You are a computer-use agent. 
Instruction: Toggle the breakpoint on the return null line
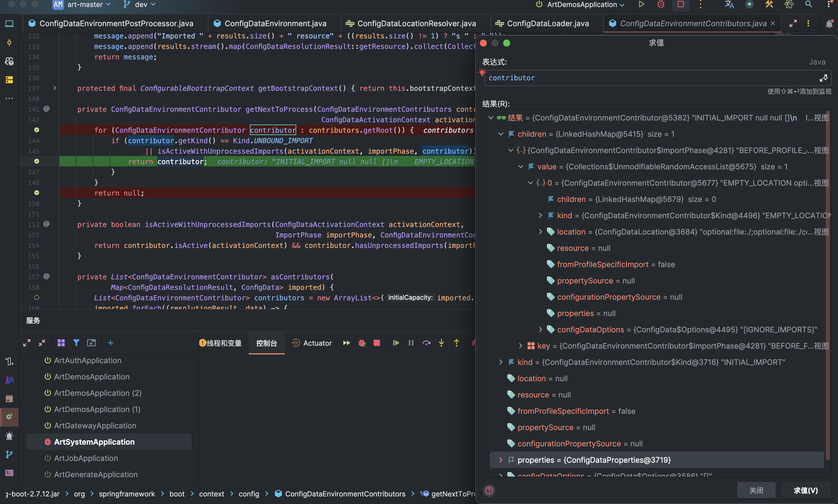(37, 193)
